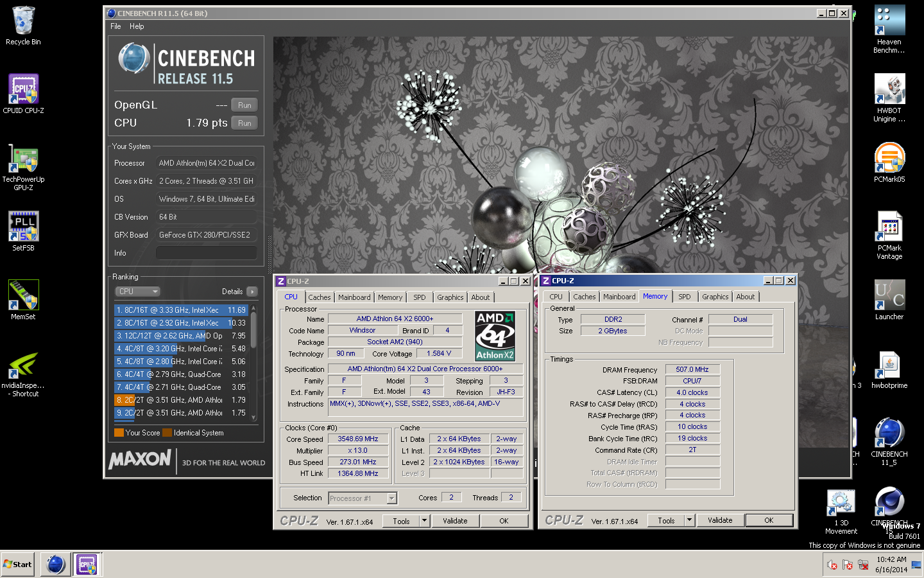Open TechPowerUp GPU-Z desktop icon
924x578 pixels.
pyautogui.click(x=23, y=167)
